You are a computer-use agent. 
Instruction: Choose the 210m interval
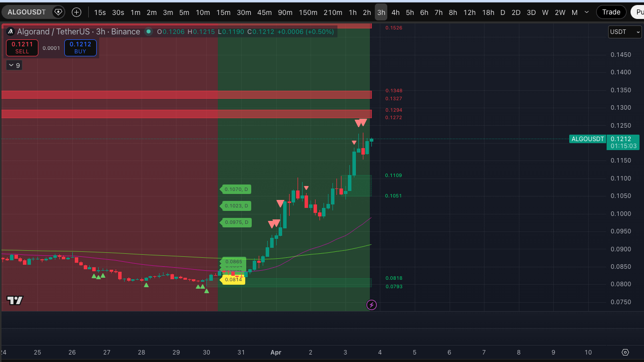click(333, 12)
